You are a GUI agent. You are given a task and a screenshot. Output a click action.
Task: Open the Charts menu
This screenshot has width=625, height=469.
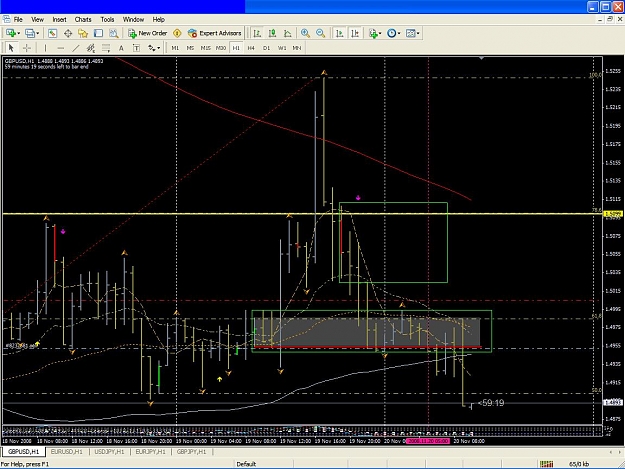[x=83, y=20]
